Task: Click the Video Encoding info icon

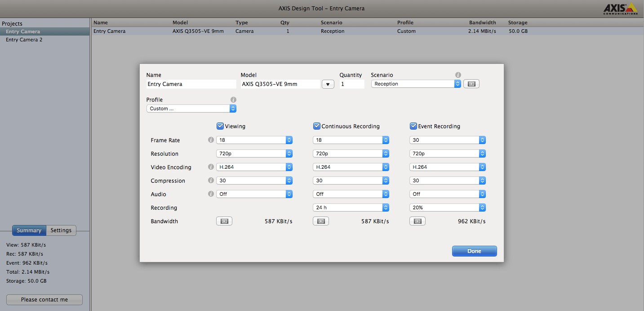Action: [211, 167]
